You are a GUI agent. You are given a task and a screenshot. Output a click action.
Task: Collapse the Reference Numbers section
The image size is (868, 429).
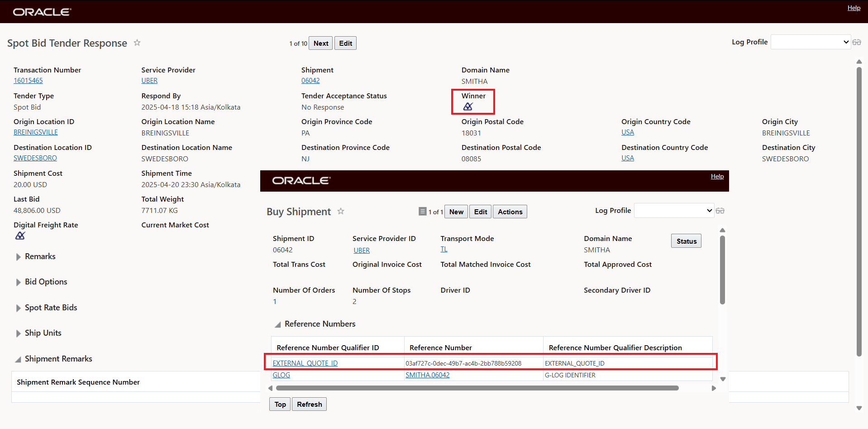point(278,324)
